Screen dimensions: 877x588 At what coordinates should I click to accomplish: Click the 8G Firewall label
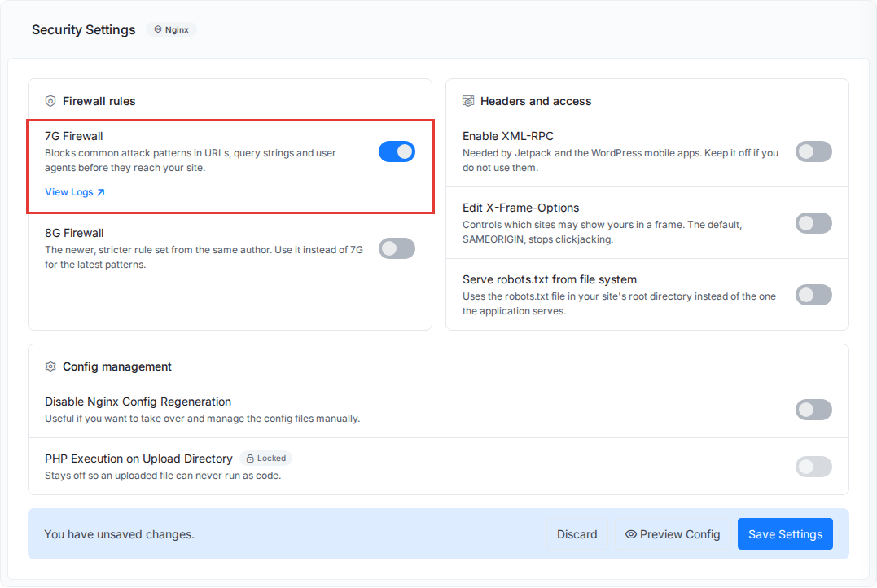click(74, 233)
